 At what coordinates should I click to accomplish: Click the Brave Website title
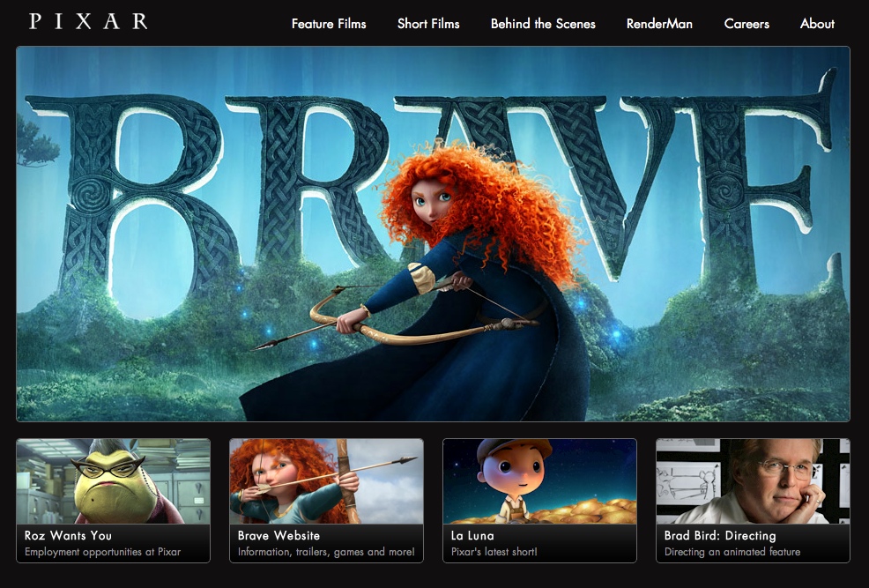click(279, 535)
